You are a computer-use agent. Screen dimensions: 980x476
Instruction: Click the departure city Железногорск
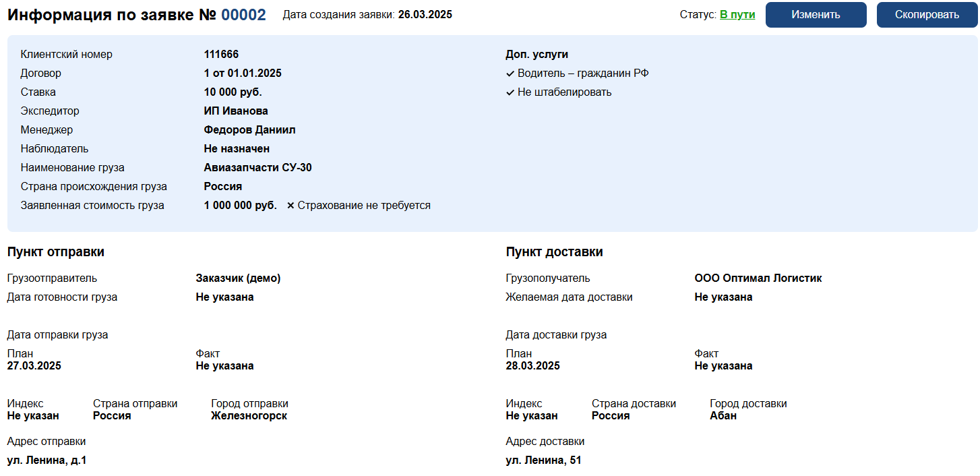pyautogui.click(x=249, y=416)
